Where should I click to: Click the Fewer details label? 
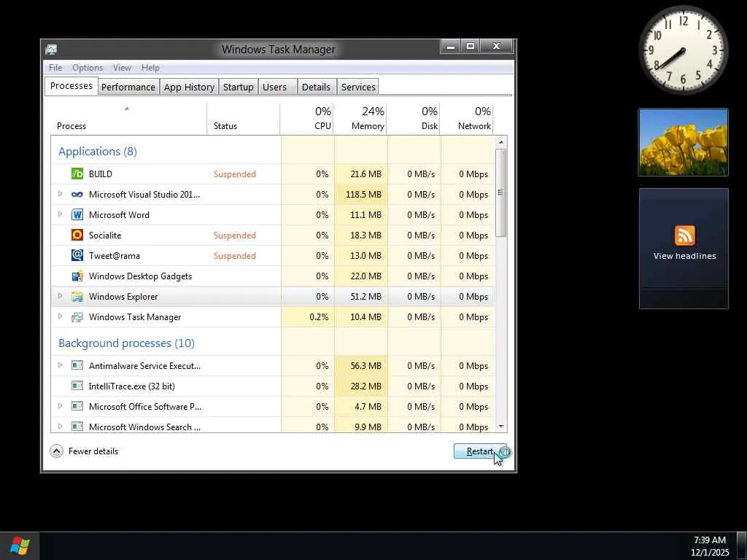click(93, 451)
